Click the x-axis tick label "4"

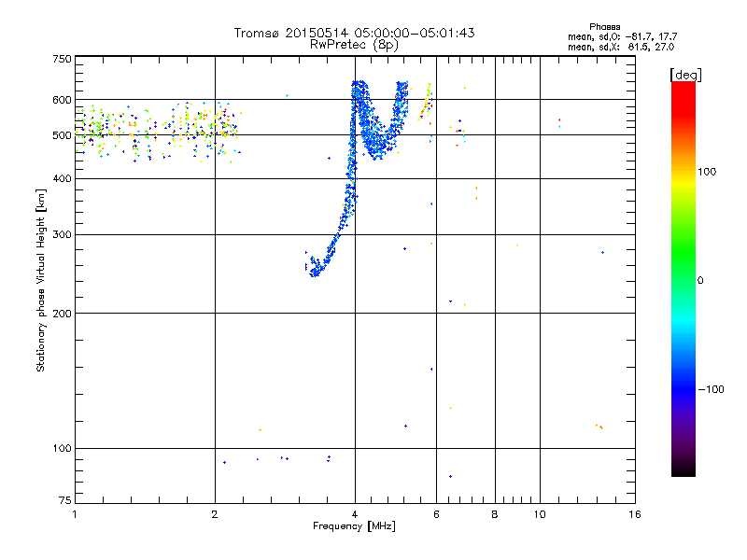355,514
